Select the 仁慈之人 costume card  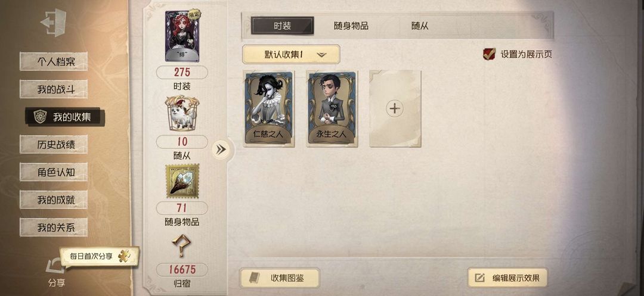click(x=269, y=108)
